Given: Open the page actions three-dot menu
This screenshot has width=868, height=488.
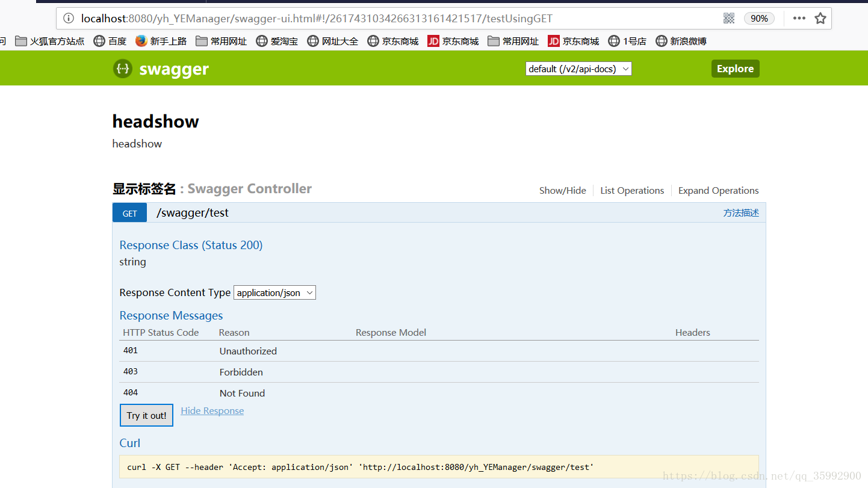Looking at the screenshot, I should (x=799, y=19).
